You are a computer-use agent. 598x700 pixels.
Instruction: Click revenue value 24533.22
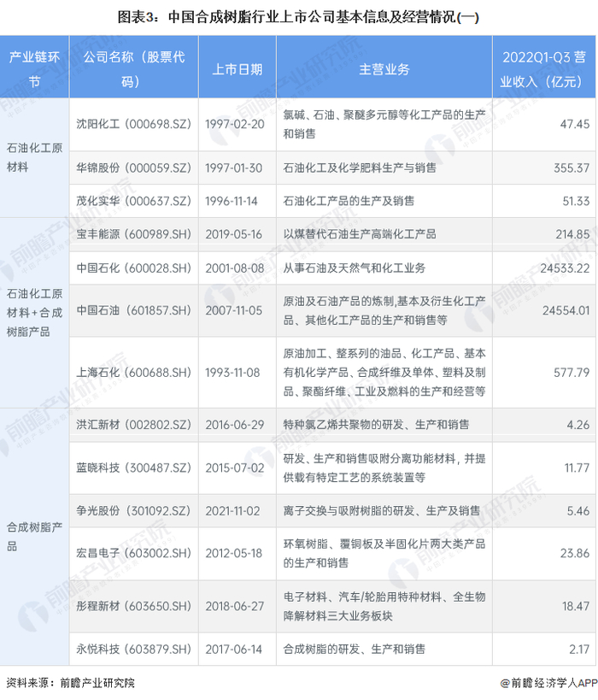click(x=565, y=268)
